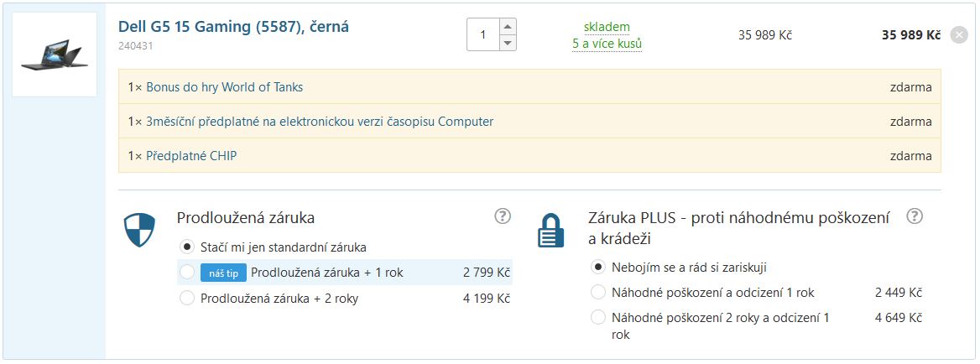Decrease quantity with the down arrow
Viewport: 980px width, 364px height.
tap(508, 43)
